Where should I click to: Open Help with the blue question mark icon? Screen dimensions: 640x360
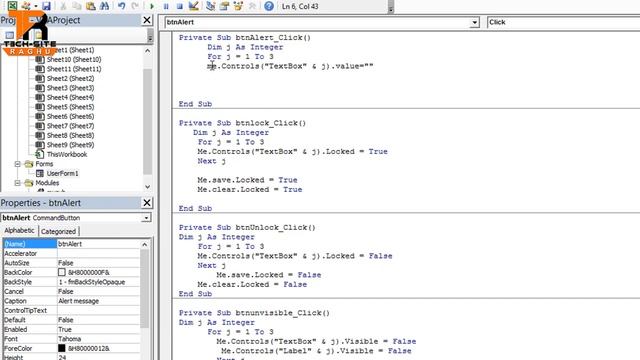click(269, 6)
